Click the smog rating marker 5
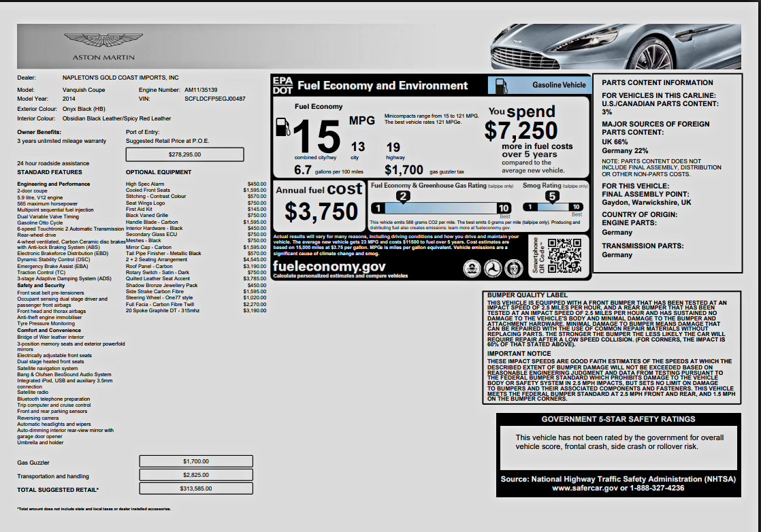 pyautogui.click(x=553, y=197)
